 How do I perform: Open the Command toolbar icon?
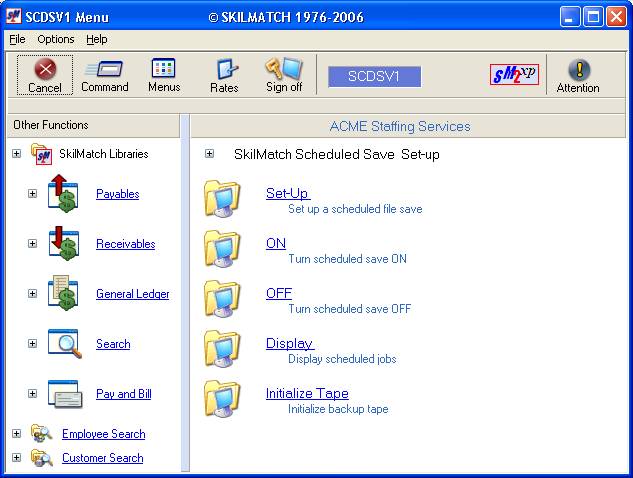[x=105, y=69]
